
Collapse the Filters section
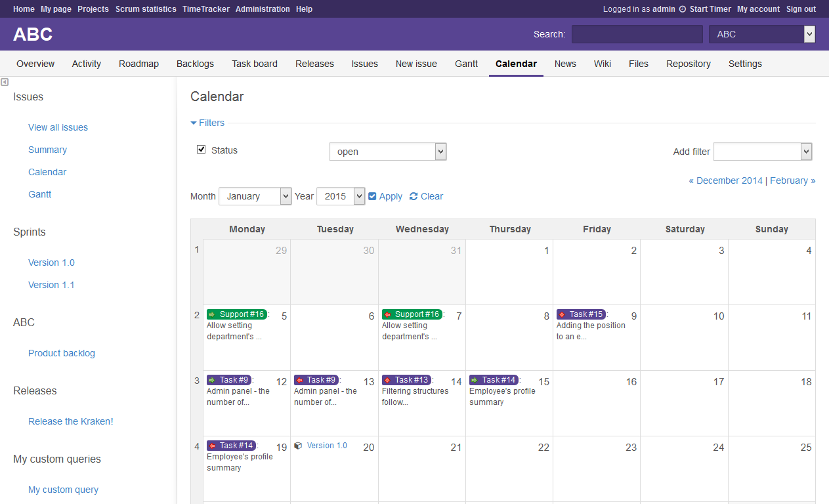207,123
